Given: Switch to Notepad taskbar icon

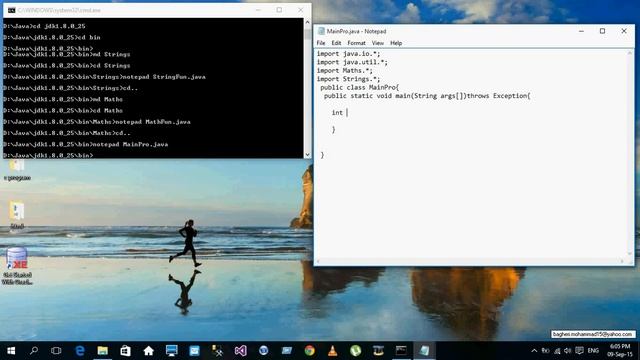Looking at the screenshot, I should tap(424, 351).
